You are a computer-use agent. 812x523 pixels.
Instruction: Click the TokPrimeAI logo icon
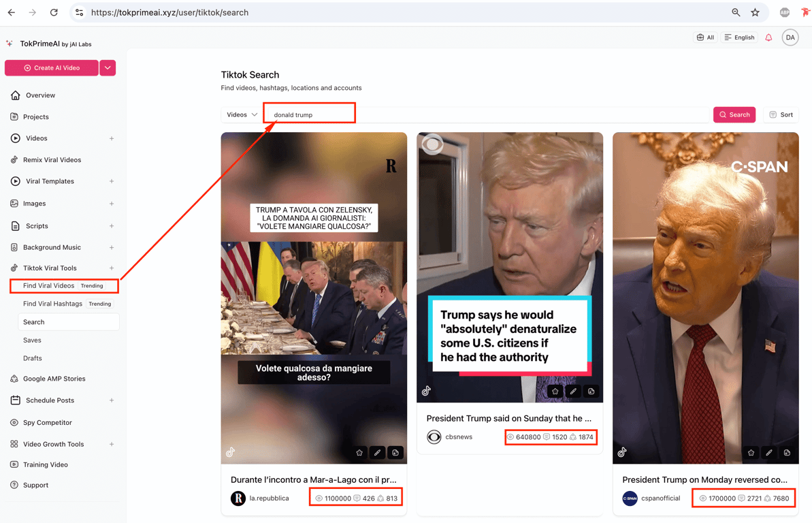(10, 44)
